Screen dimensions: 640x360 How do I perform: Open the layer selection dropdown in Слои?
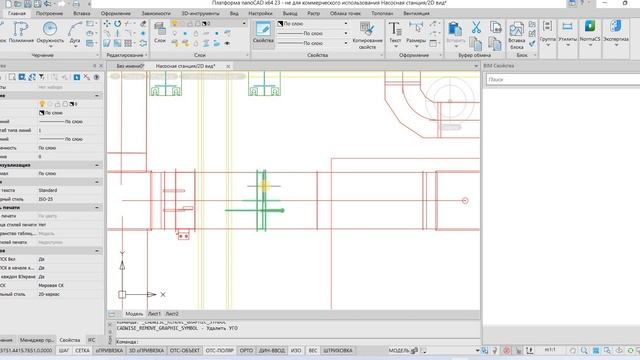244,24
